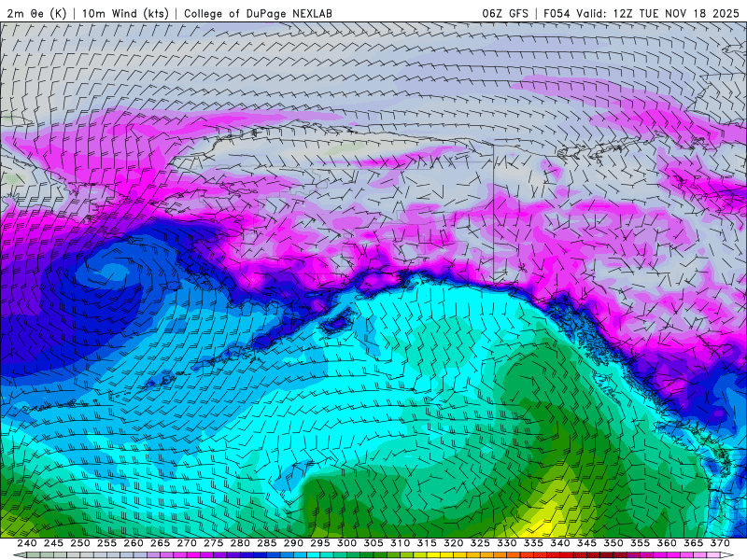Image resolution: width=747 pixels, height=560 pixels.
Task: Select the 290 legend label
Action: click(x=293, y=543)
